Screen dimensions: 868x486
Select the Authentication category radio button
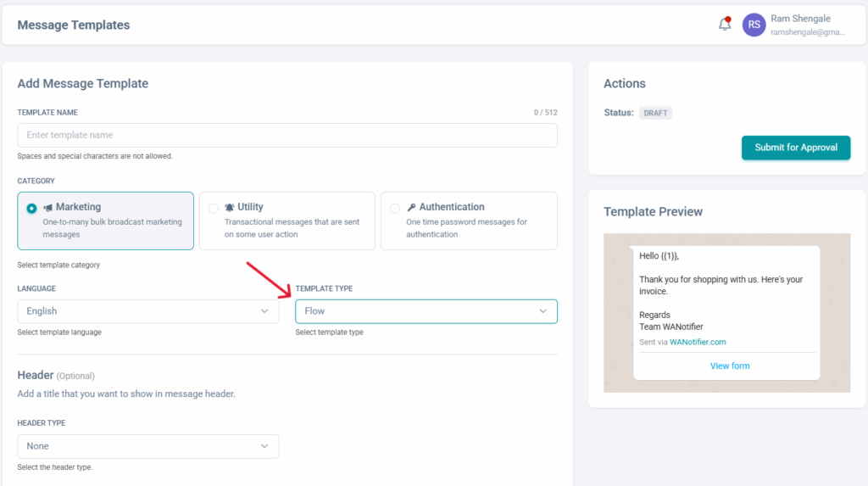pos(395,209)
